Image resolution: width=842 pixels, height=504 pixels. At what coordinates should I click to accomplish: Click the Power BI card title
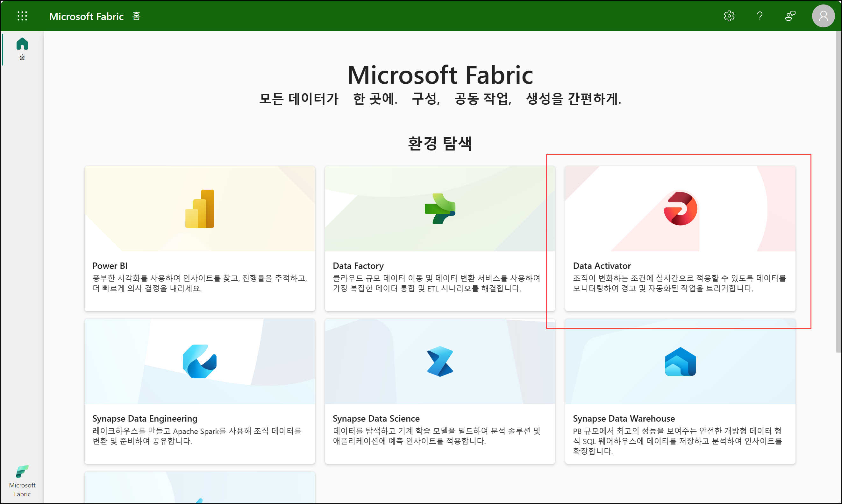pyautogui.click(x=110, y=266)
